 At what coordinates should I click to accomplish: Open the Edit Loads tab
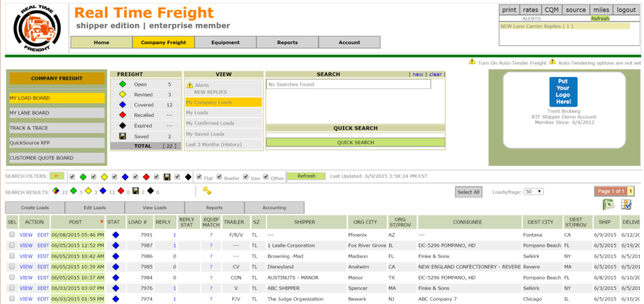coord(95,207)
